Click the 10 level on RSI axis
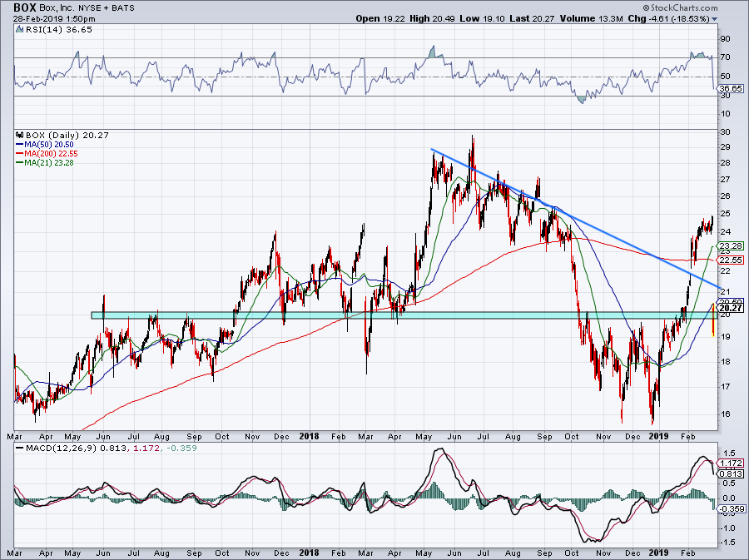This screenshot has width=749, height=560. [x=725, y=114]
